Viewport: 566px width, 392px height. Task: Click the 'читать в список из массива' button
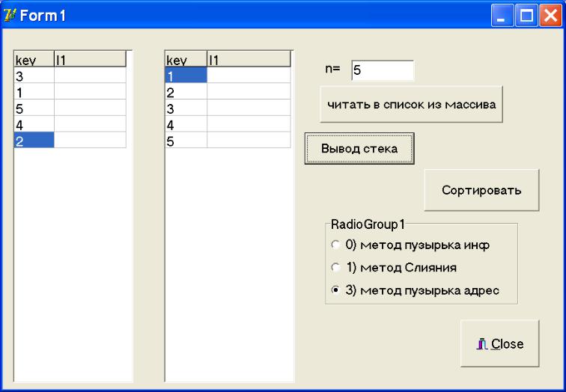coord(411,104)
